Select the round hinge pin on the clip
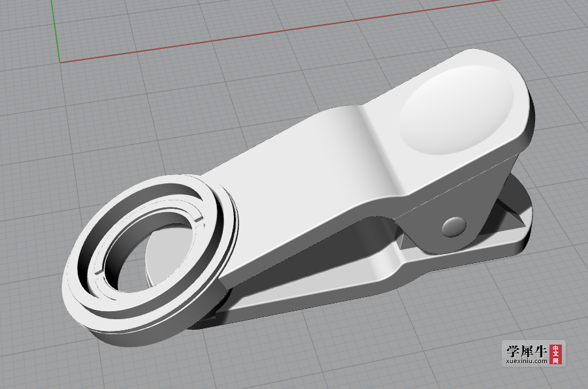Viewport: 588px width, 389px height. coord(454,226)
